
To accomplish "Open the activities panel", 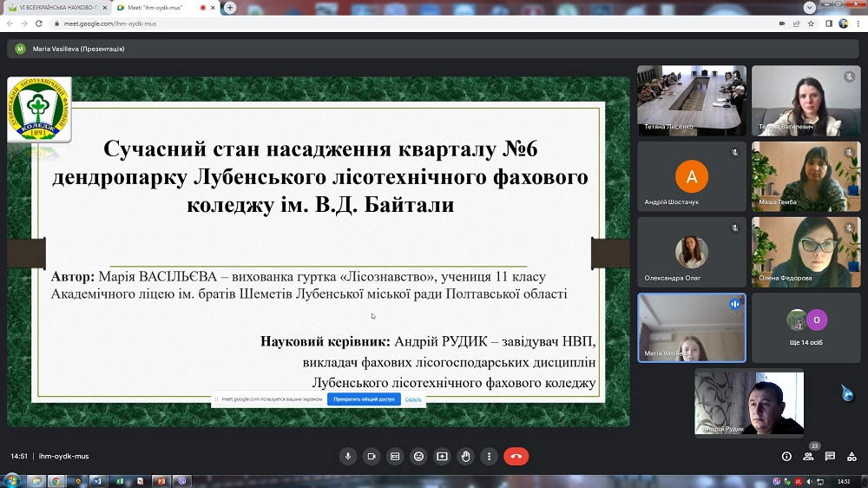I will pos(852,457).
